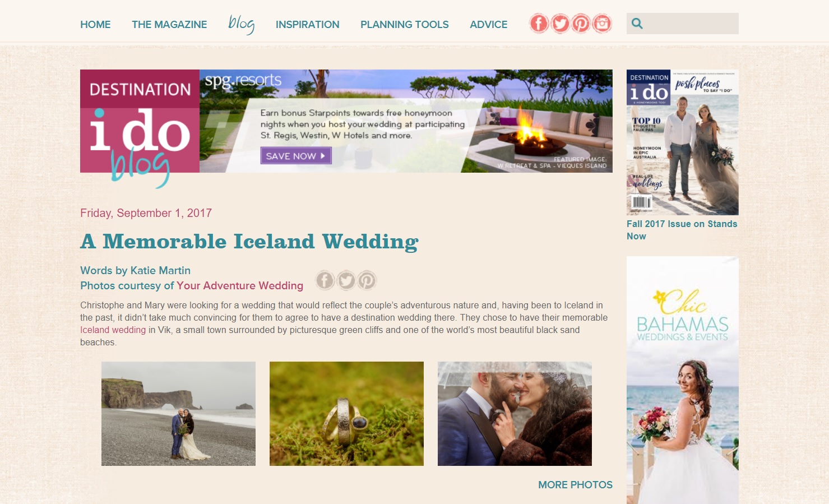Viewport: 829px width, 504px height.
Task: Open PLANNING TOOLS menu
Action: pos(404,25)
